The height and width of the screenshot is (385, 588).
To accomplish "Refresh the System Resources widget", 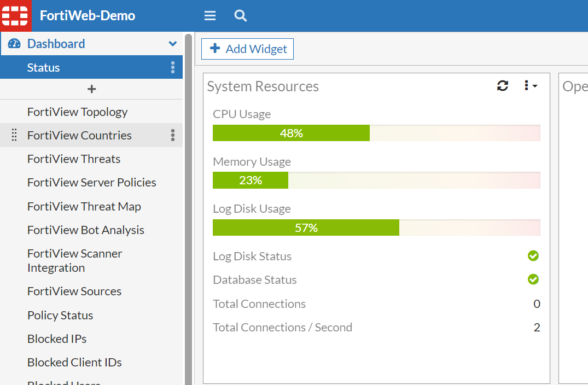I will click(x=503, y=86).
